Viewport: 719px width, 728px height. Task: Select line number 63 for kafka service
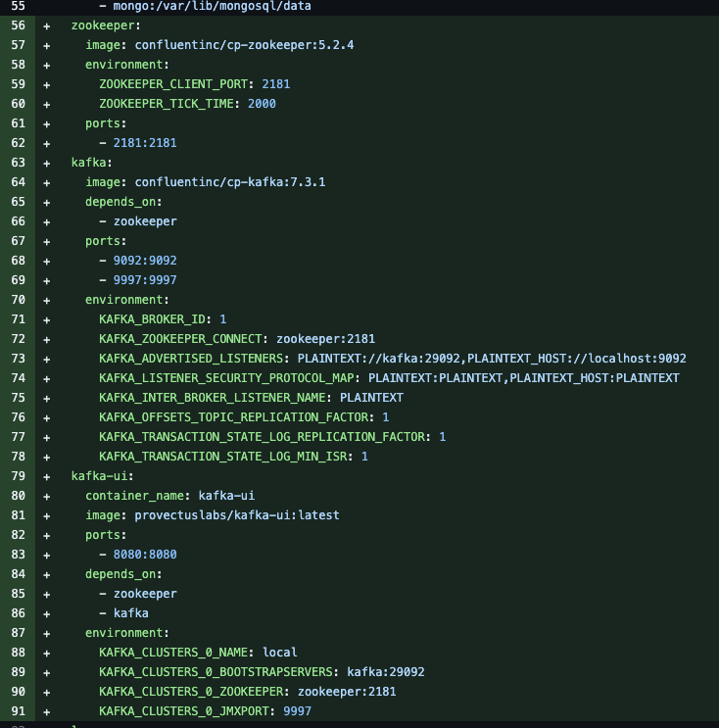[x=18, y=163]
